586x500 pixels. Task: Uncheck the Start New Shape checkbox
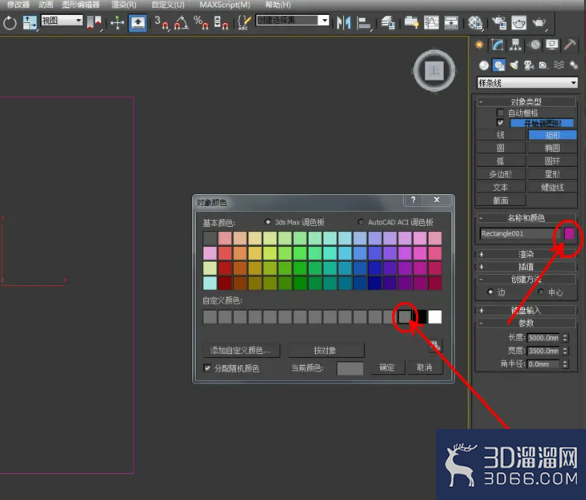coord(500,123)
